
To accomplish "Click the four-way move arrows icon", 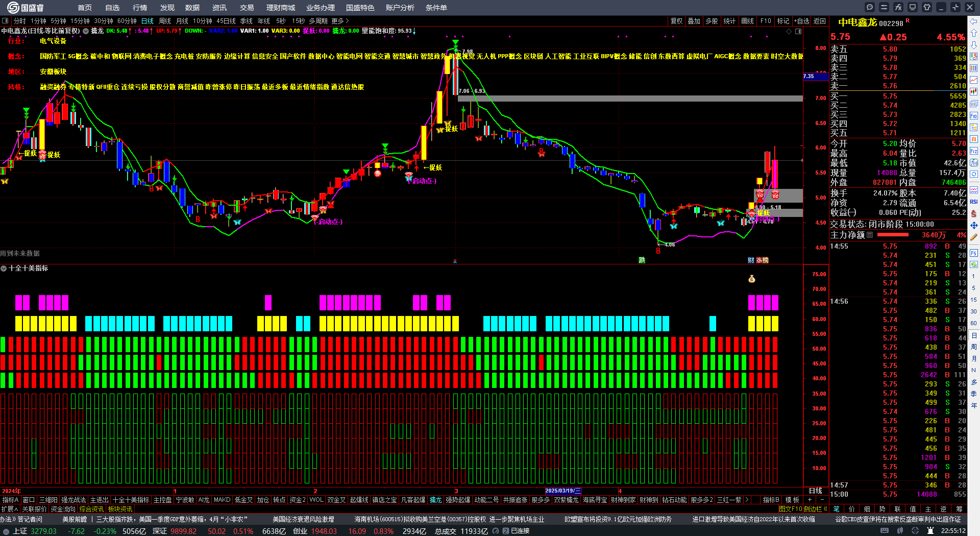I will 974,225.
